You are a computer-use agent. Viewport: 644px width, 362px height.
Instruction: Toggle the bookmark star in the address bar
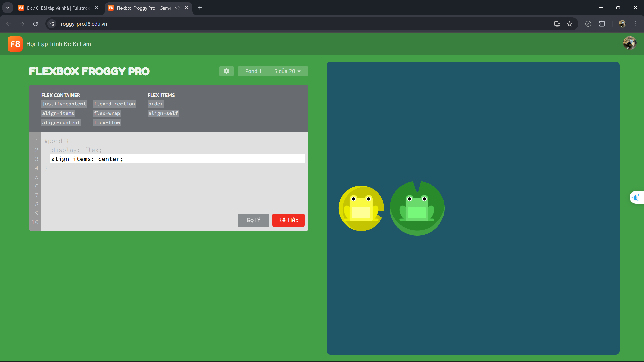click(x=570, y=24)
